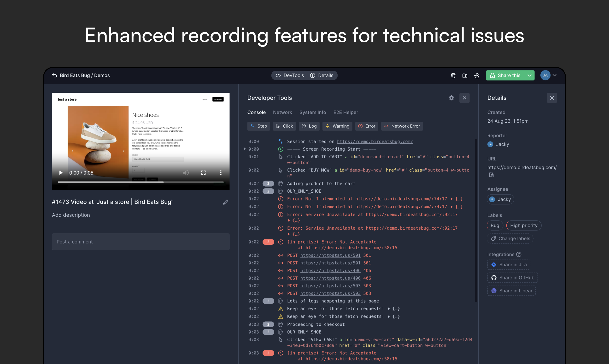Select the Bug label

[495, 225]
